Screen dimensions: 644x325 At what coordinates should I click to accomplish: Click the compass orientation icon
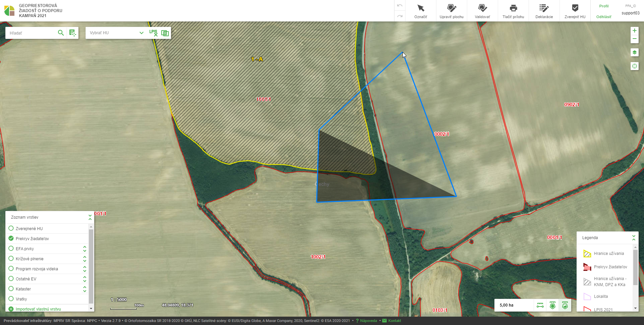pyautogui.click(x=634, y=66)
